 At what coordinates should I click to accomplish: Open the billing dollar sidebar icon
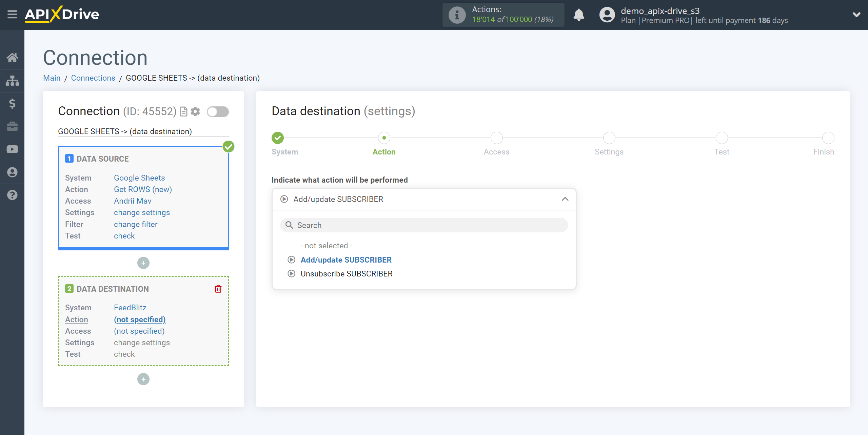12,103
